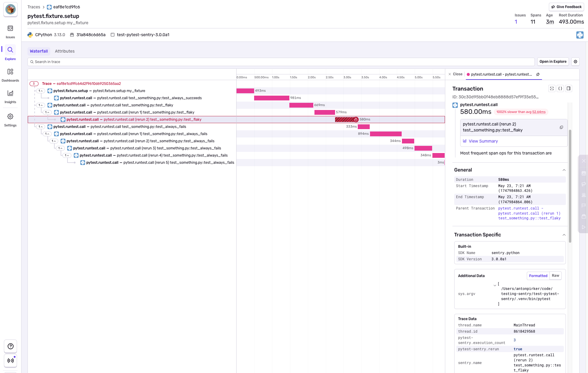Click the Give Feedback button

[x=566, y=7]
